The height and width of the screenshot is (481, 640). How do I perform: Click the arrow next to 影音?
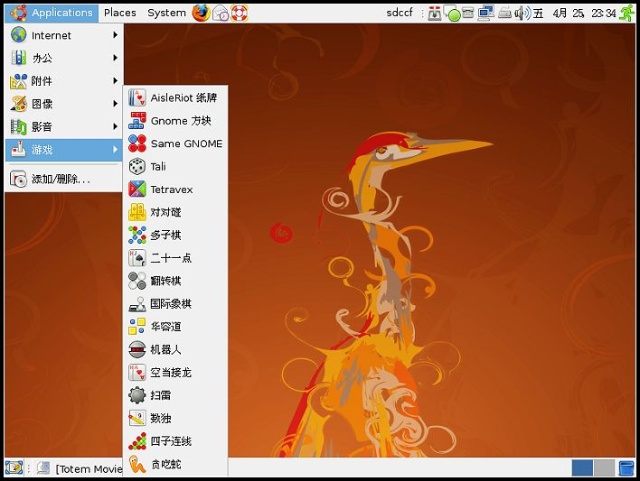[116, 127]
